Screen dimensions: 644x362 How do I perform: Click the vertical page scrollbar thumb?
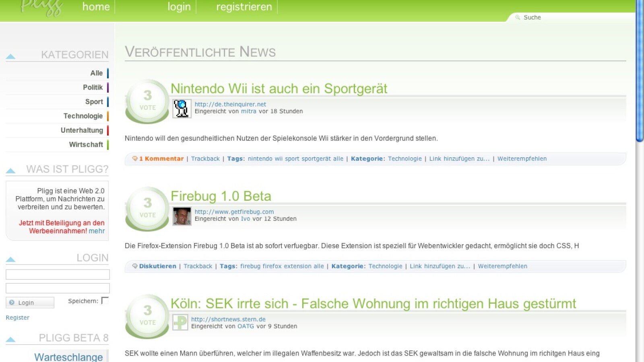pos(640,70)
